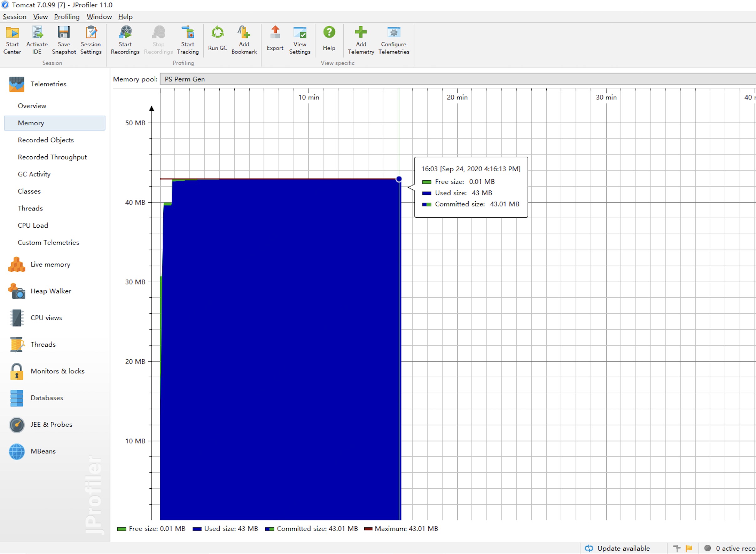The image size is (756, 554).
Task: Expand the CPU views section
Action: [46, 318]
